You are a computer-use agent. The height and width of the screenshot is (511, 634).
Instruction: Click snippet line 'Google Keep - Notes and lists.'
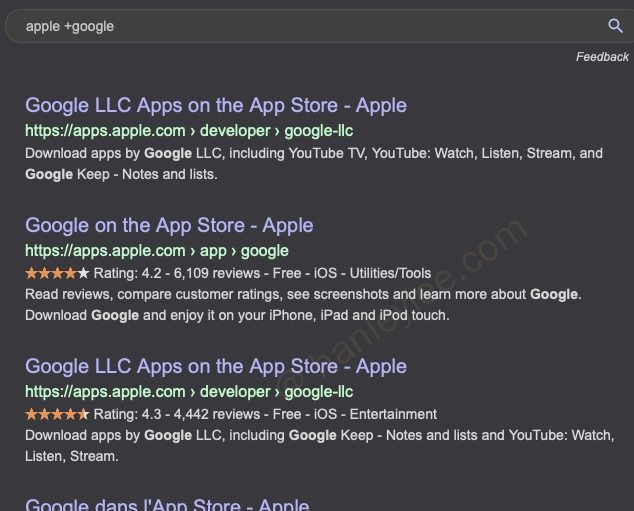pos(121,175)
